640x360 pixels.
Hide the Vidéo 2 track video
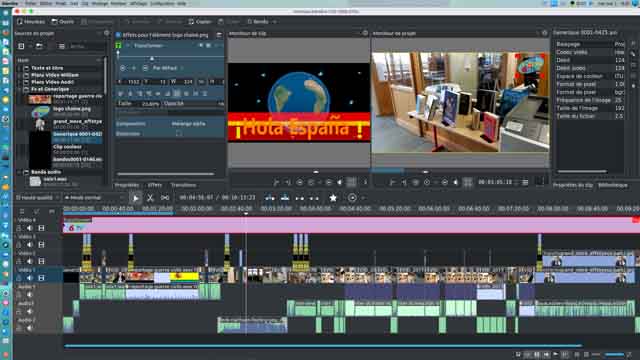41,261
